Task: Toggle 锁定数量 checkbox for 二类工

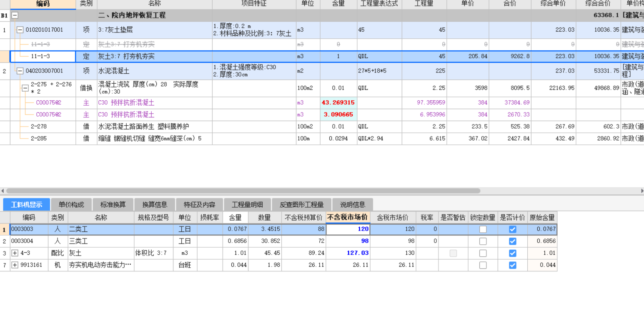Action: pyautogui.click(x=483, y=229)
